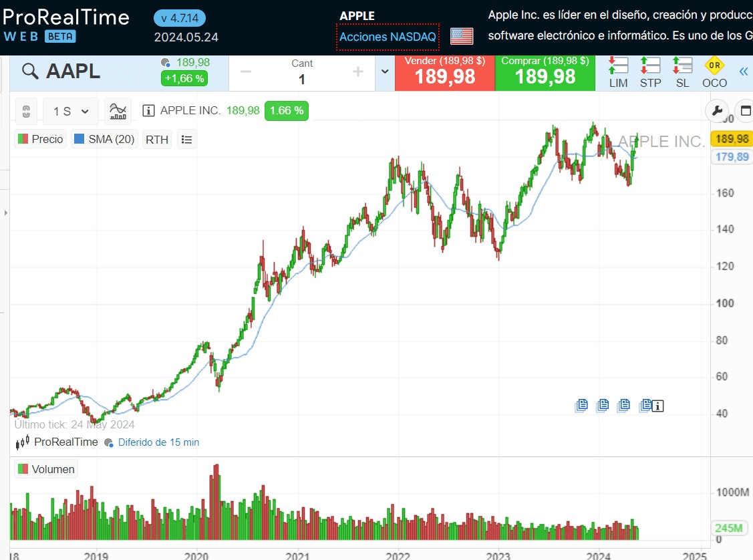Toggle the Precio price series legend

click(x=41, y=140)
